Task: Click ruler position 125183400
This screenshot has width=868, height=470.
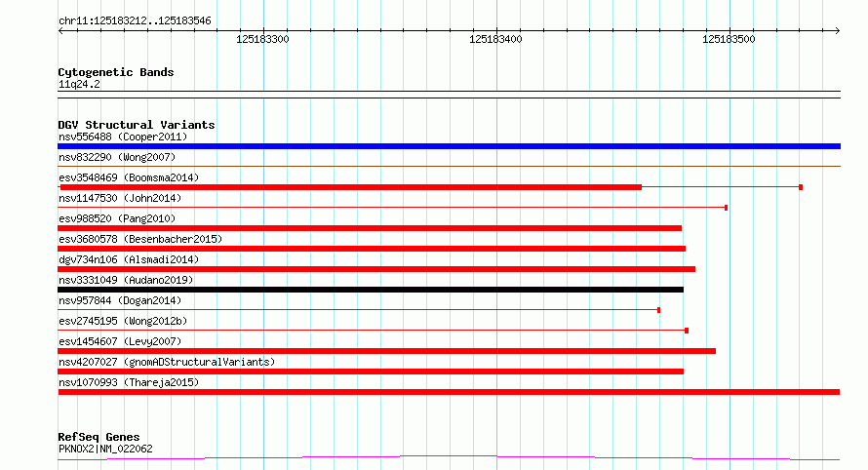Action: tap(495, 39)
